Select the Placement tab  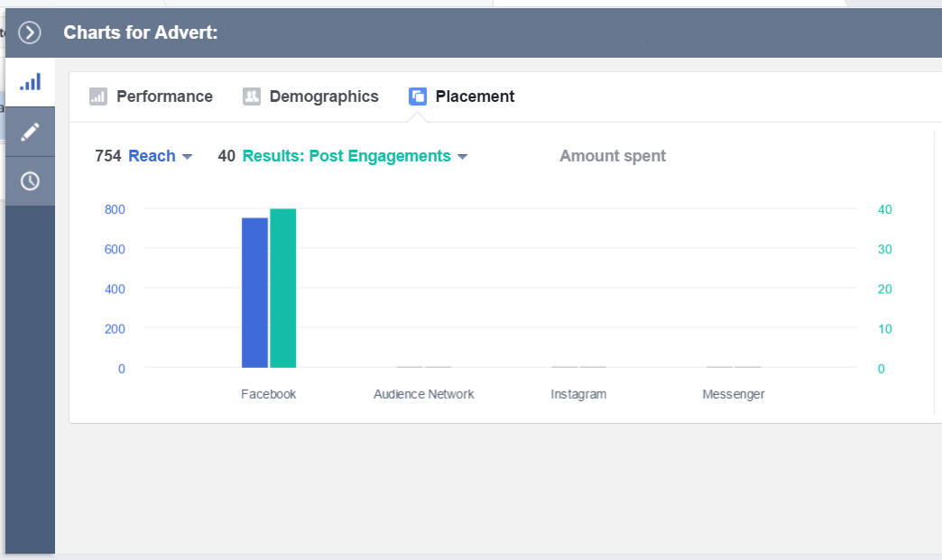click(461, 96)
